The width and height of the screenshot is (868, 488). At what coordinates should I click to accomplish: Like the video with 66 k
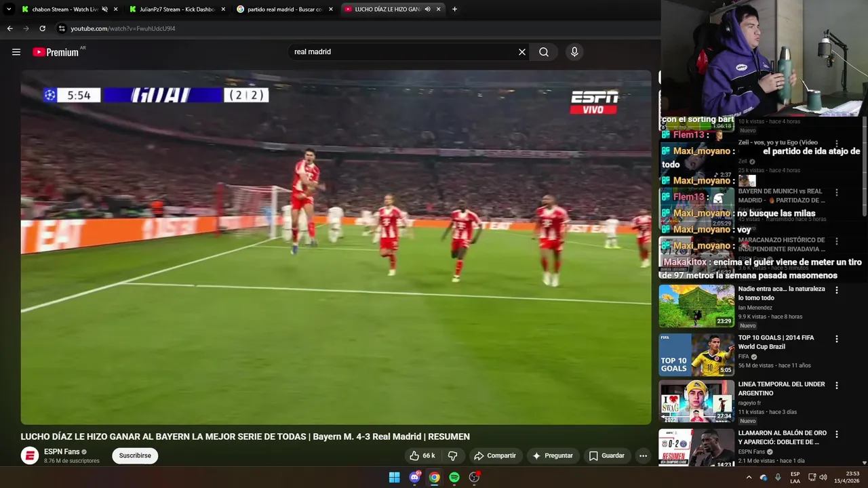pyautogui.click(x=422, y=455)
